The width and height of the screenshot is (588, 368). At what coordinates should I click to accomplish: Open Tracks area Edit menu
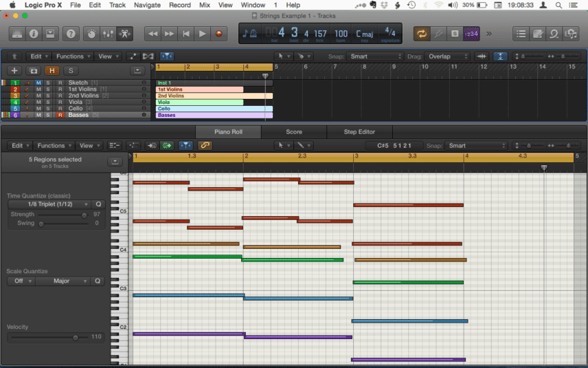click(x=38, y=56)
